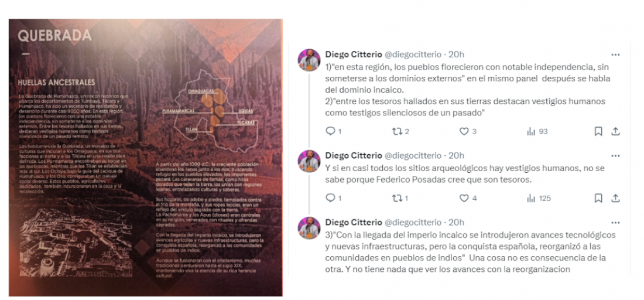The image size is (644, 300).
Task: Open profile avatar of the first tweet
Action: click(x=309, y=60)
